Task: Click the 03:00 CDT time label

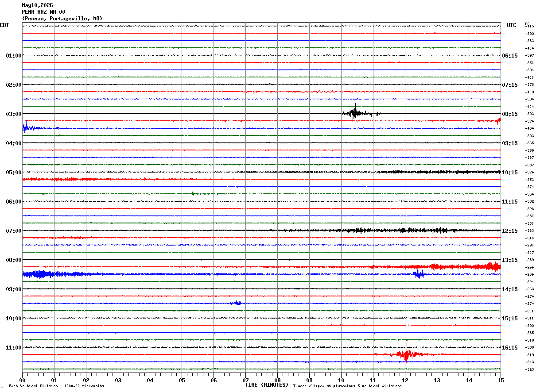Action: tap(13, 114)
